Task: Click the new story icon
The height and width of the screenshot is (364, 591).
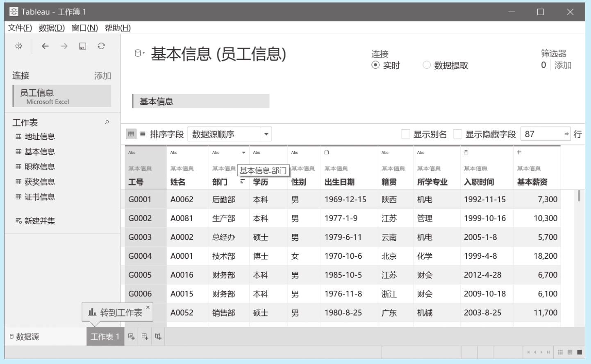Action: pos(158,337)
